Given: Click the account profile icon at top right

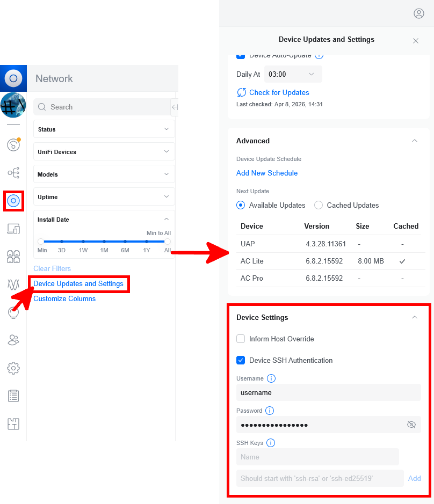Looking at the screenshot, I should coord(419,13).
